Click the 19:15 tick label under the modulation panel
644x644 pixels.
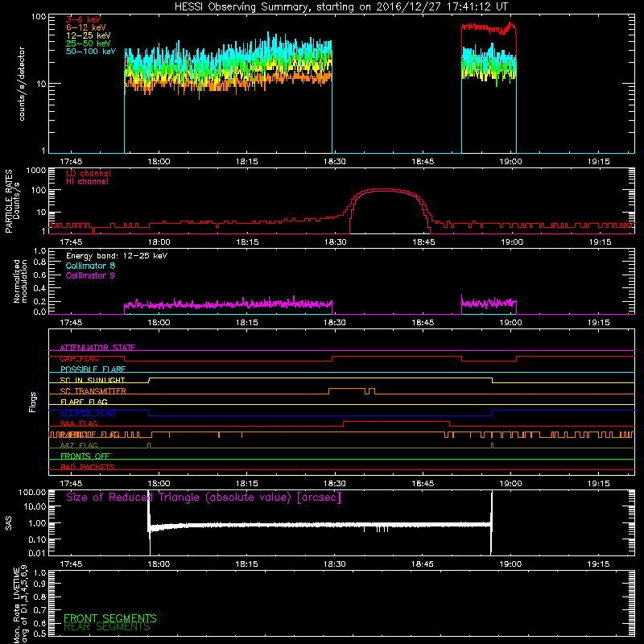coord(599,323)
